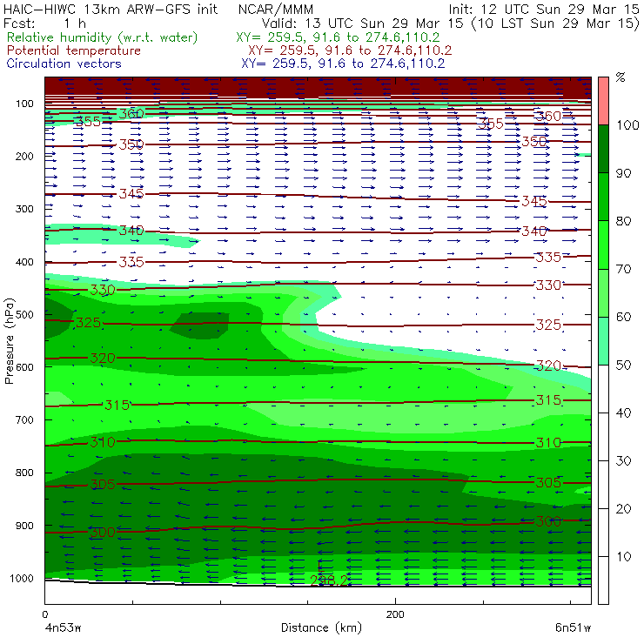Viewport: 644px width, 644px height.
Task: Click the "Pressure (hPa)" axis title
Action: pyautogui.click(x=9, y=341)
